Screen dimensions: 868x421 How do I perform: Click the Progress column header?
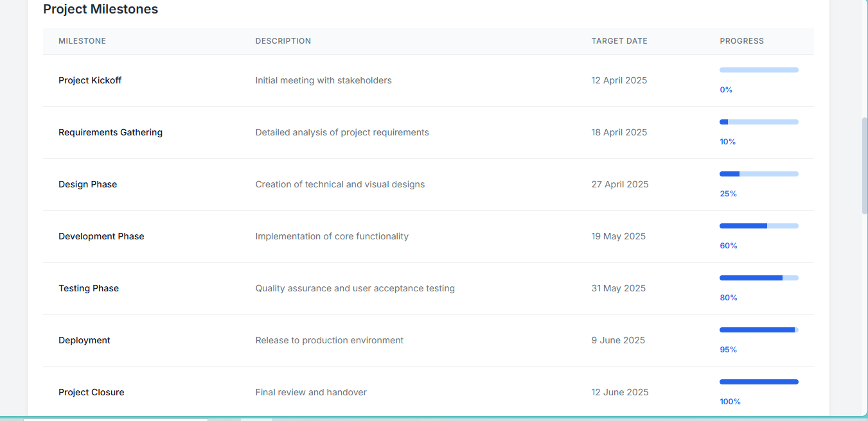pos(742,41)
